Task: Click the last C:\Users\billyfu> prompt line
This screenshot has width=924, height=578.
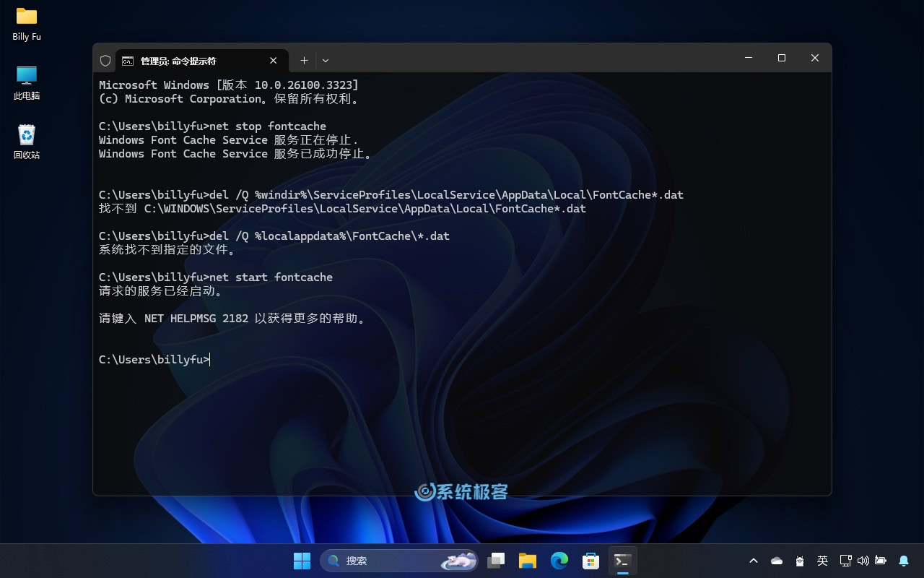Action: pyautogui.click(x=154, y=359)
